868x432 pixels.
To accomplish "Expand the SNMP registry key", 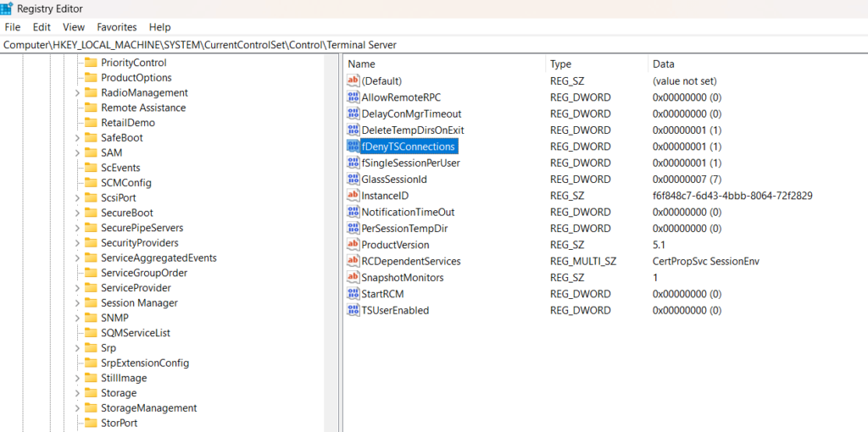I will coord(77,318).
